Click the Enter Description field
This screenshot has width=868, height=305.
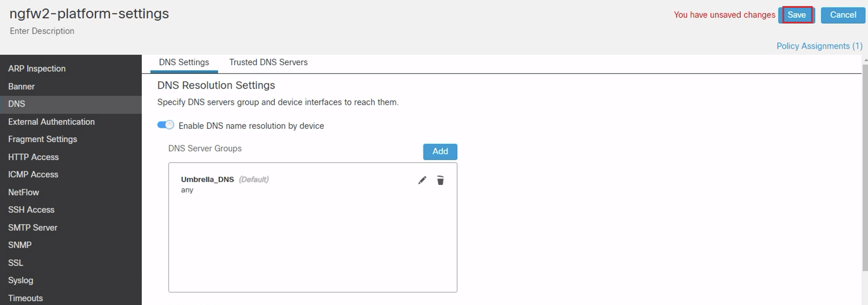pos(42,31)
